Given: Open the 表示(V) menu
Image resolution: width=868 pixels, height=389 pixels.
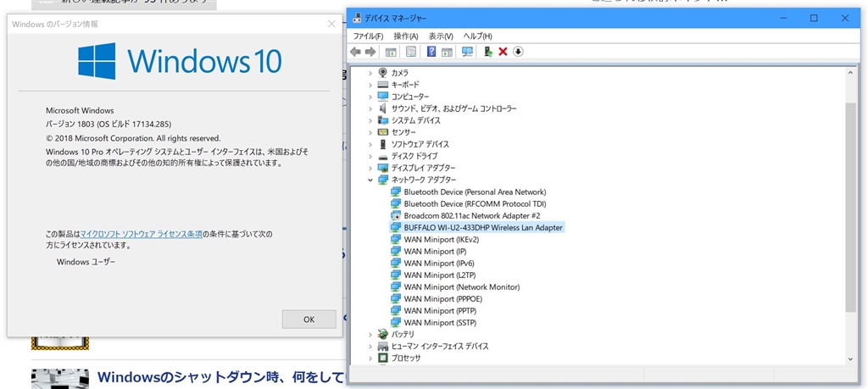Looking at the screenshot, I should click(x=441, y=36).
